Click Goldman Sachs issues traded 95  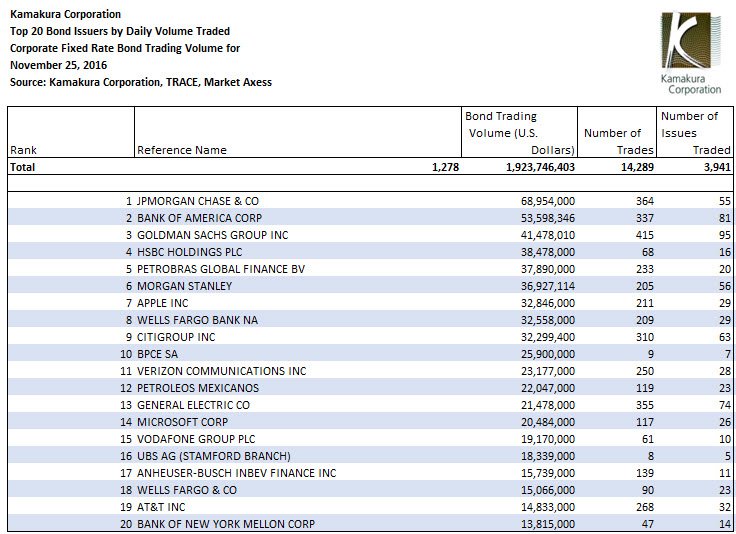(x=725, y=235)
